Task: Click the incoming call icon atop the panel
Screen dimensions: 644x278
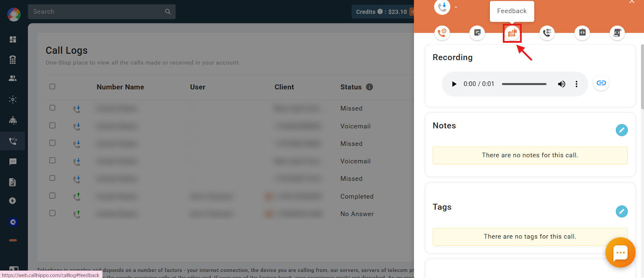Action: tap(442, 7)
